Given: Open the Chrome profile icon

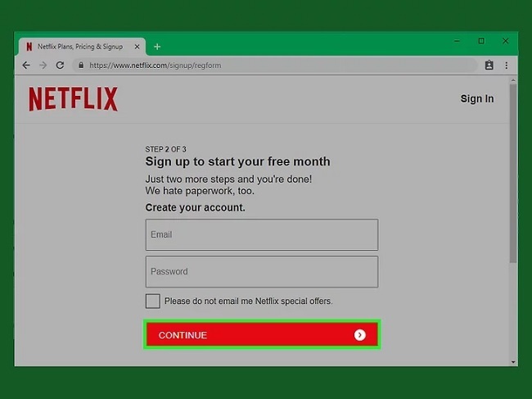Looking at the screenshot, I should pyautogui.click(x=489, y=66).
